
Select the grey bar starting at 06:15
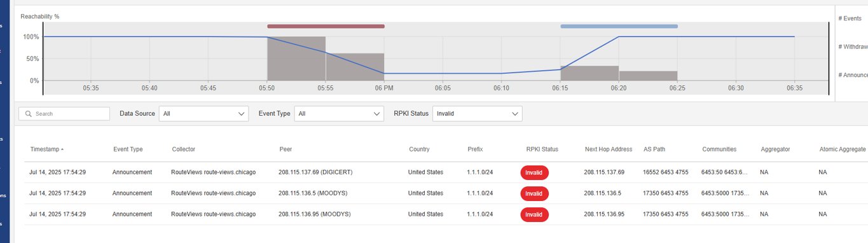589,73
